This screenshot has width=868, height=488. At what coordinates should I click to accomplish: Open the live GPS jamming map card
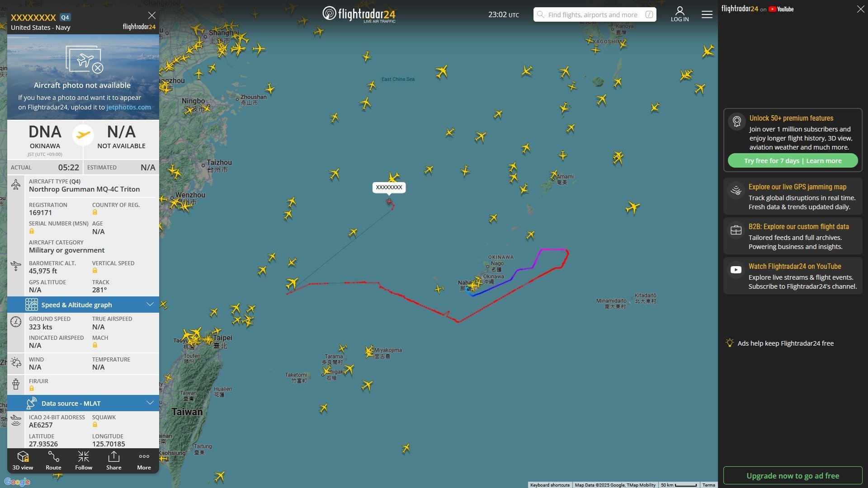[793, 197]
